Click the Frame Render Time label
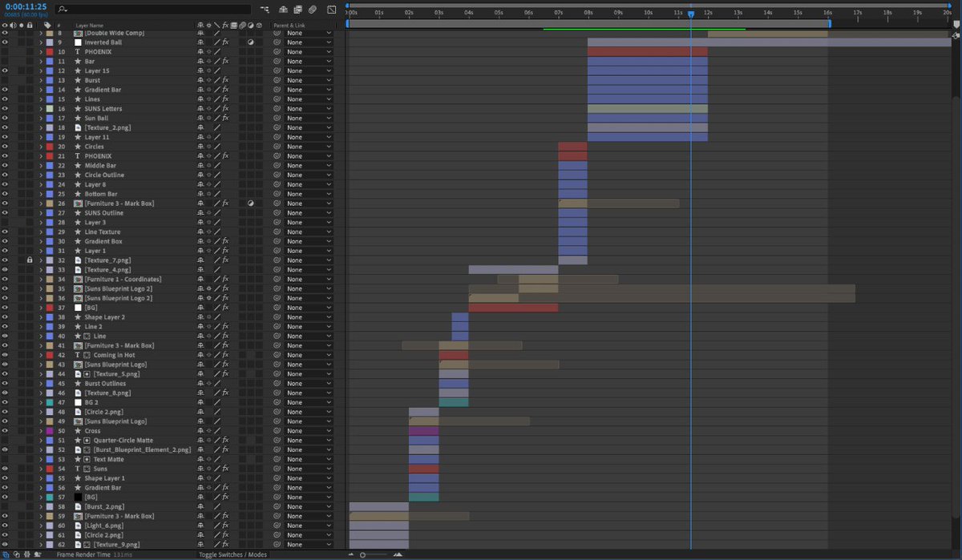 coord(83,554)
